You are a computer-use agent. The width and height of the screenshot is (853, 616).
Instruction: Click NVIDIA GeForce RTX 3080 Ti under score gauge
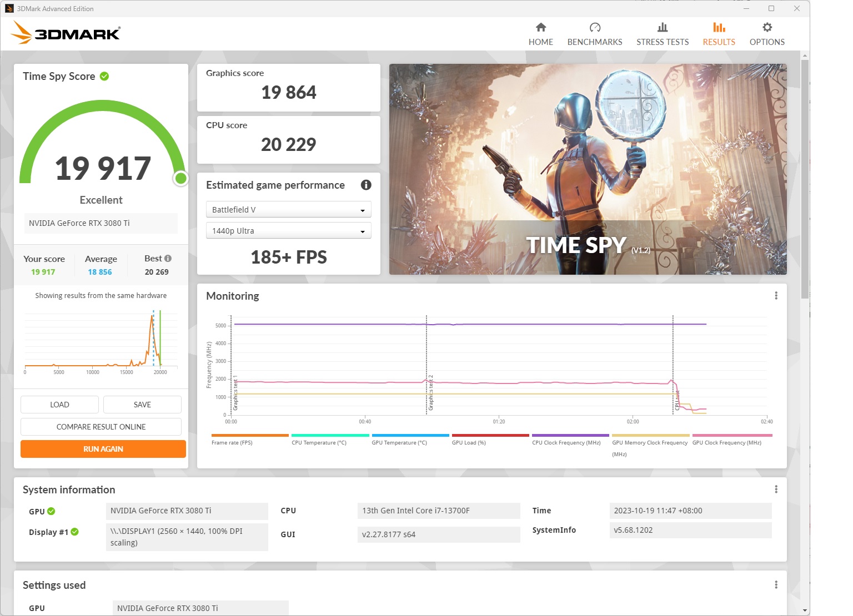(x=101, y=223)
